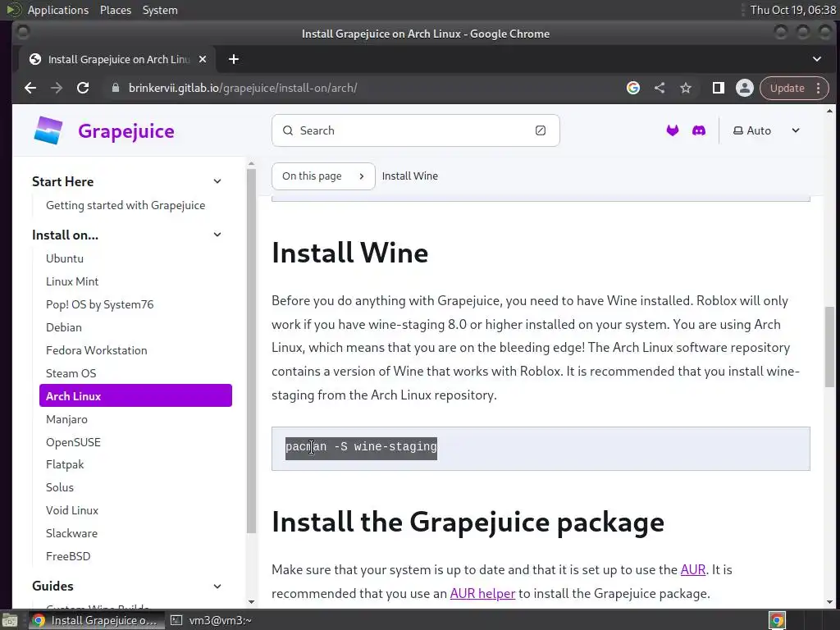Open Pop! OS by System76 page
The image size is (840, 630).
tap(99, 304)
